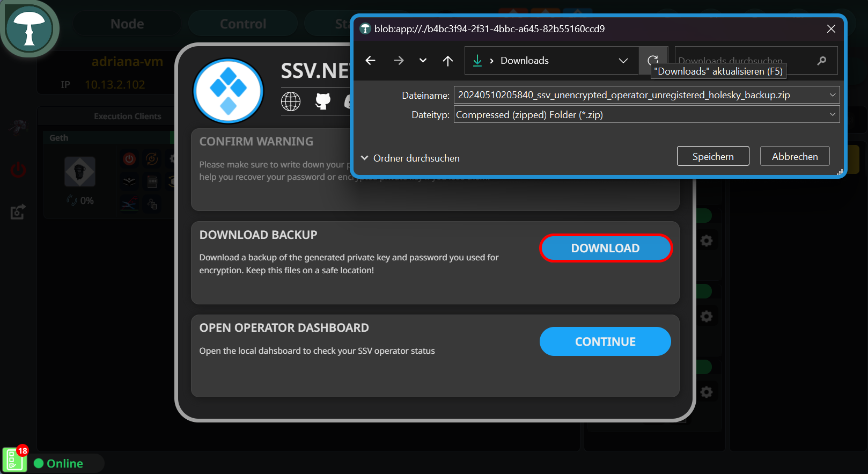Click the Downloads arrow icon in address bar
This screenshot has height=474, width=868.
coord(477,61)
